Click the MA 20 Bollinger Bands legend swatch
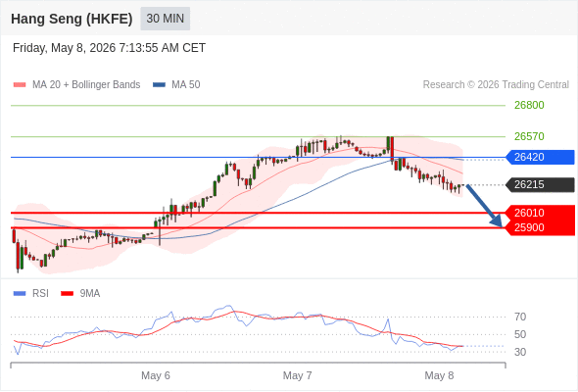The width and height of the screenshot is (578, 392). [x=20, y=85]
